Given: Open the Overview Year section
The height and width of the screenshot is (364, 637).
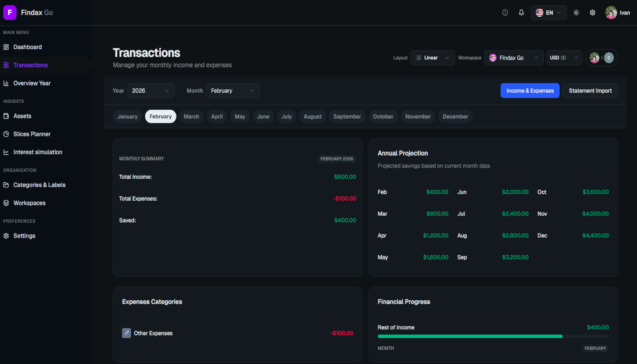Looking at the screenshot, I should pyautogui.click(x=33, y=83).
